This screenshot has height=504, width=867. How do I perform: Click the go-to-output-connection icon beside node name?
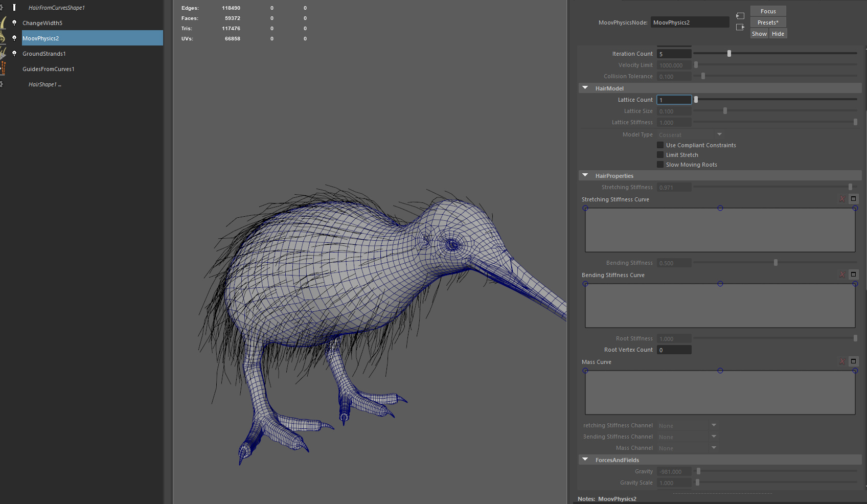pyautogui.click(x=740, y=27)
